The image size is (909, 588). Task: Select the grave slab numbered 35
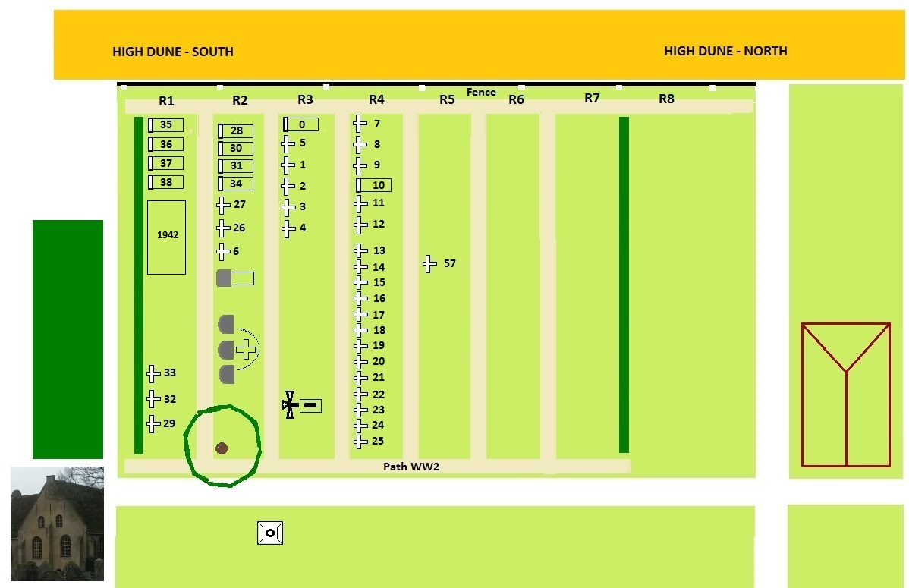(165, 125)
